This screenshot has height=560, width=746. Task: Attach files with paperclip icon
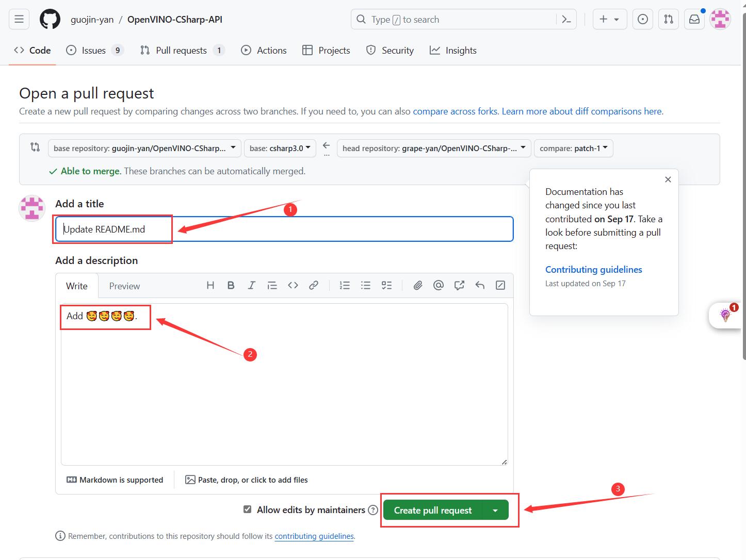pos(418,285)
